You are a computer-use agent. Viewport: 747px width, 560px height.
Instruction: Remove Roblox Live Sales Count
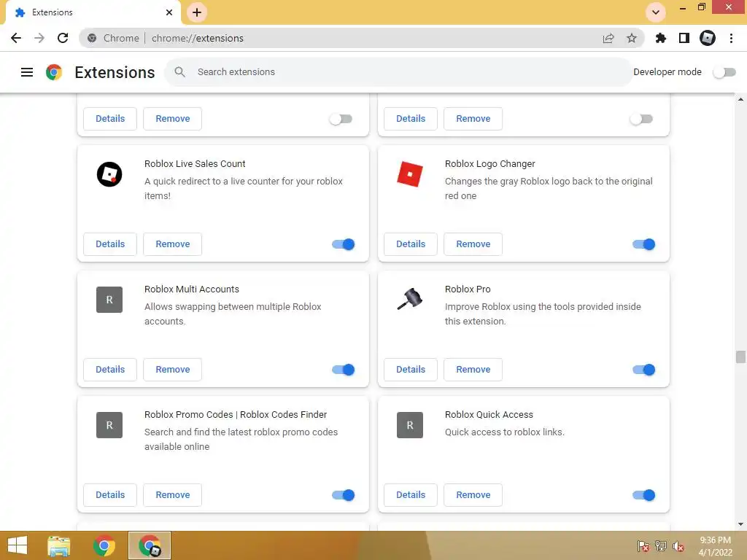172,244
